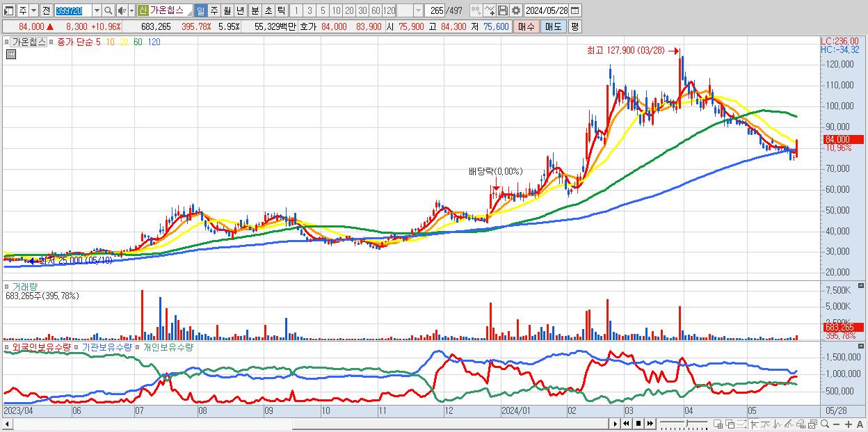Image resolution: width=868 pixels, height=432 pixels.
Task: Click the chart copy window icon
Action: 812,424
